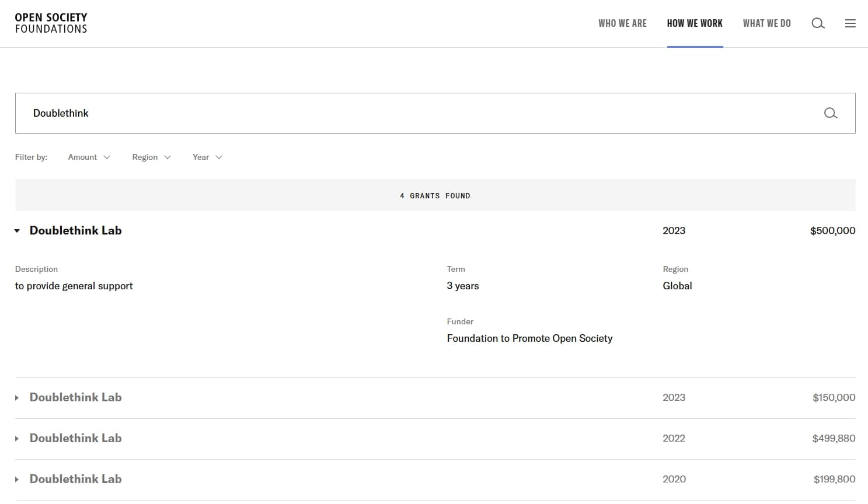Select the $199,800 amount
868x504 pixels.
[x=834, y=480]
